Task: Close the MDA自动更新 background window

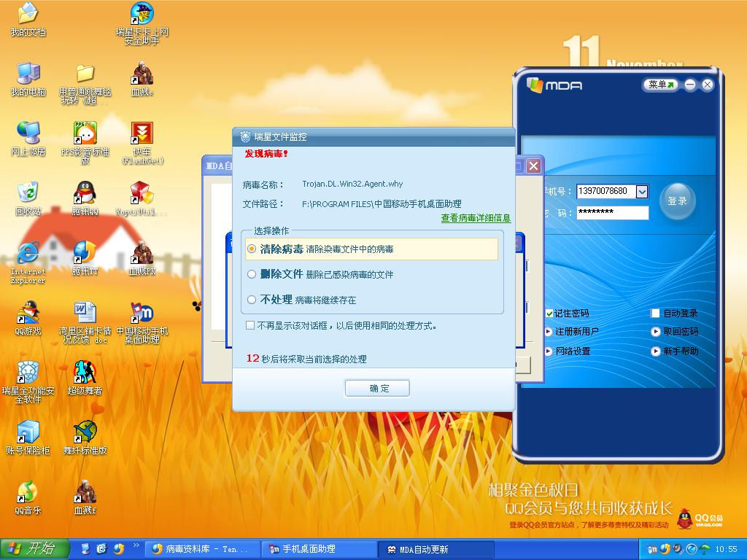Action: tap(533, 166)
